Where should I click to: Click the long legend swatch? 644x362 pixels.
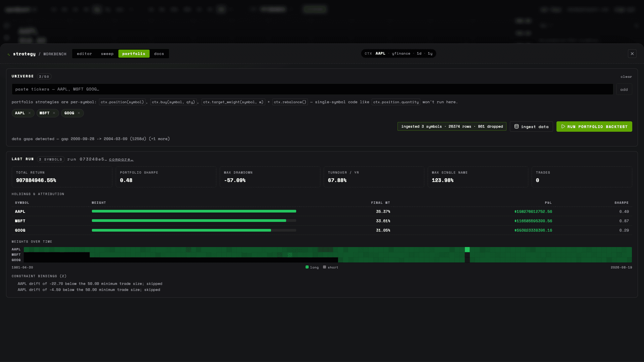click(307, 267)
